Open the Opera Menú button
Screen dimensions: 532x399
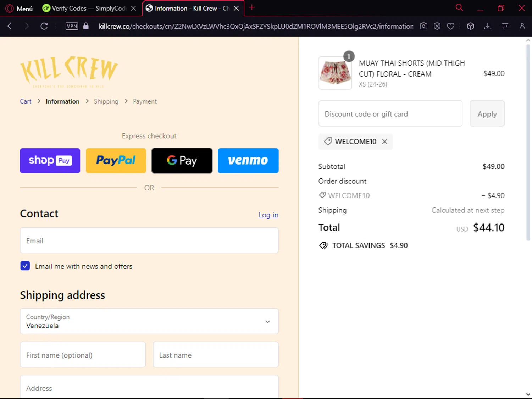(x=20, y=8)
